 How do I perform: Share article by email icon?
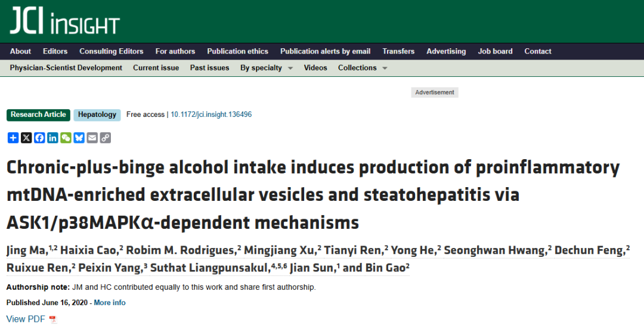pyautogui.click(x=92, y=138)
